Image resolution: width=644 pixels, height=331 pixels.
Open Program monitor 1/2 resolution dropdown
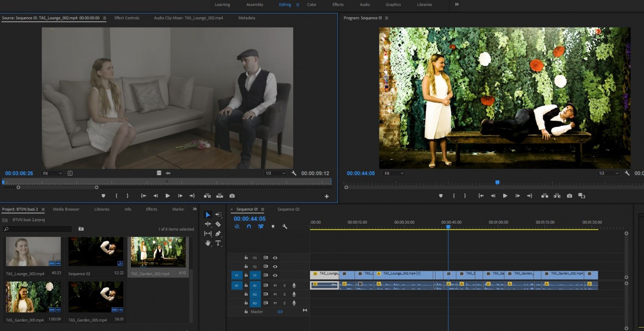click(x=609, y=173)
